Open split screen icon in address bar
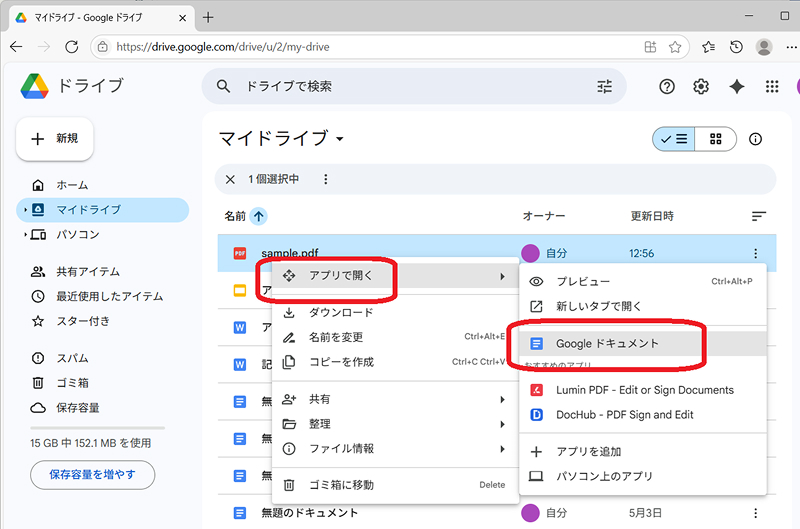This screenshot has height=529, width=800. tap(651, 47)
